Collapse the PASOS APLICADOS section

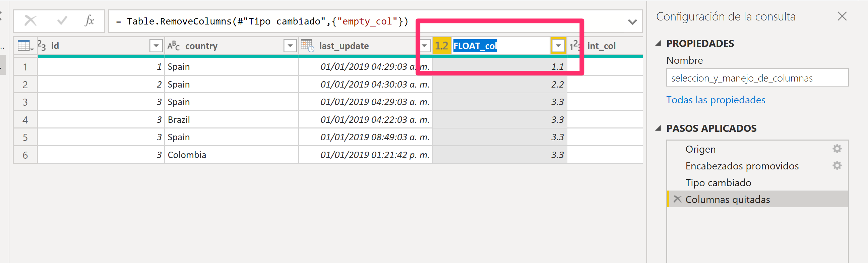658,128
